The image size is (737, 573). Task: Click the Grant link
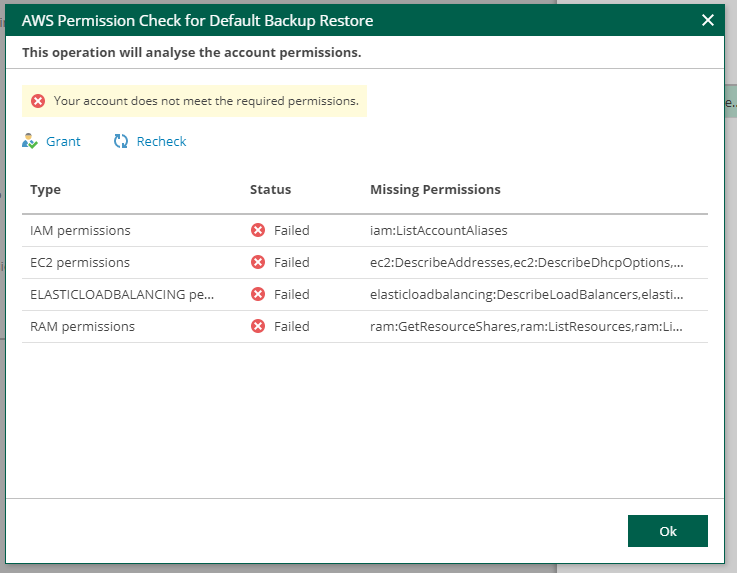63,141
